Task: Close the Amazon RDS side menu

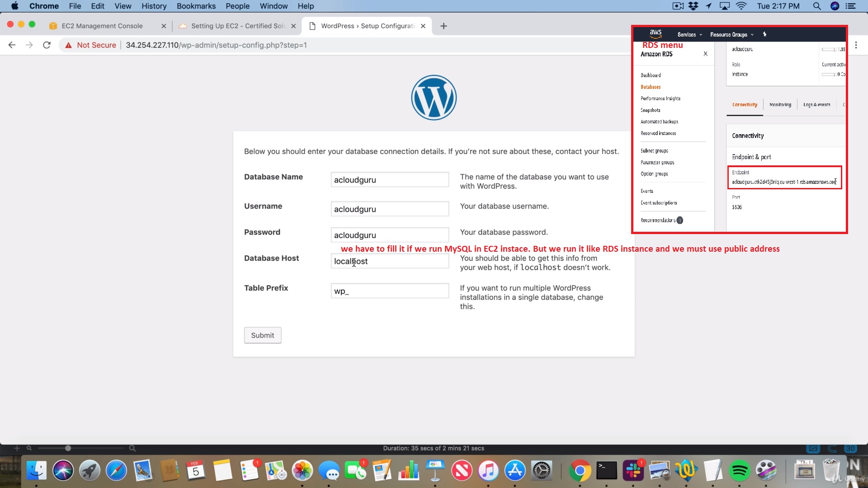Action: [x=705, y=54]
